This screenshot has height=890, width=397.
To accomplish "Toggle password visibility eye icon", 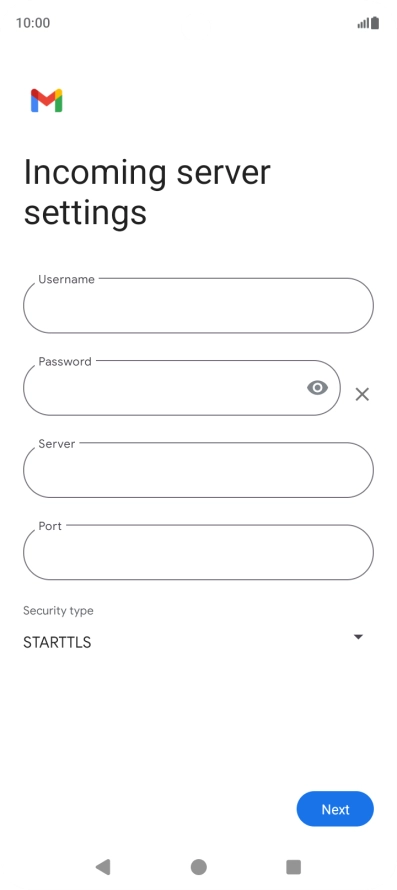I will pyautogui.click(x=317, y=388).
